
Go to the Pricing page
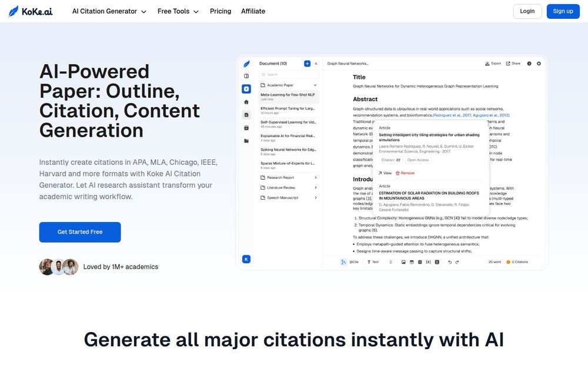[220, 11]
